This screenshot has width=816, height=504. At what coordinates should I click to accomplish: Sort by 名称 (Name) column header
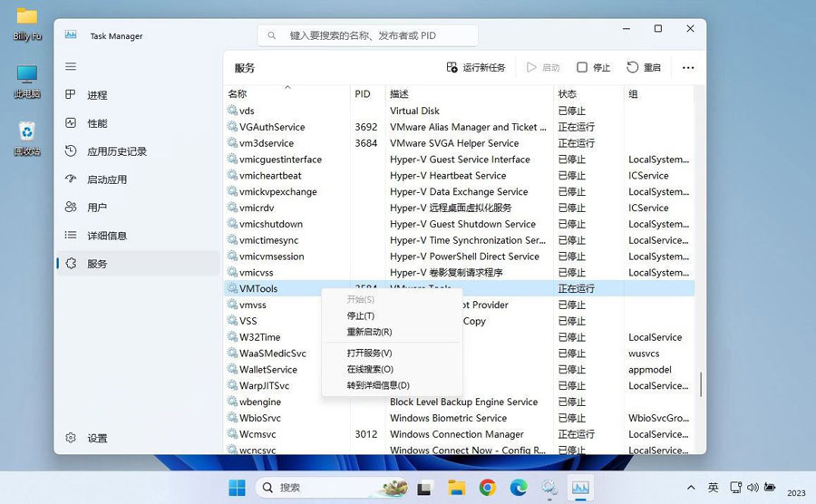pos(238,94)
